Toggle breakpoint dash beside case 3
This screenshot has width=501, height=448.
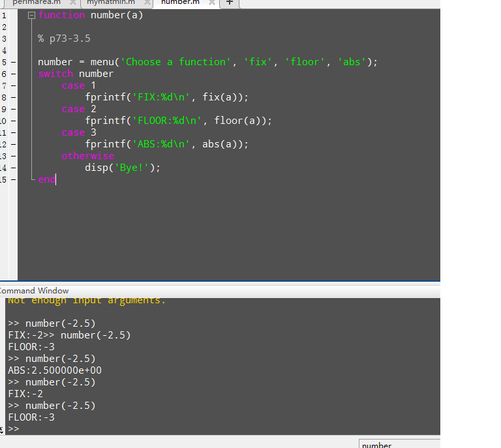coord(14,132)
